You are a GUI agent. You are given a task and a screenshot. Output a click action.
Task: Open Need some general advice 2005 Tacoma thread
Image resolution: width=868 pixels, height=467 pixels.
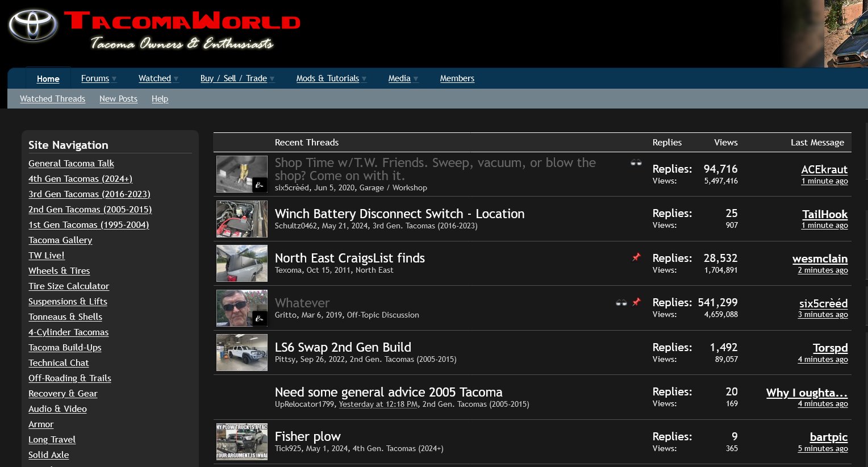point(389,392)
